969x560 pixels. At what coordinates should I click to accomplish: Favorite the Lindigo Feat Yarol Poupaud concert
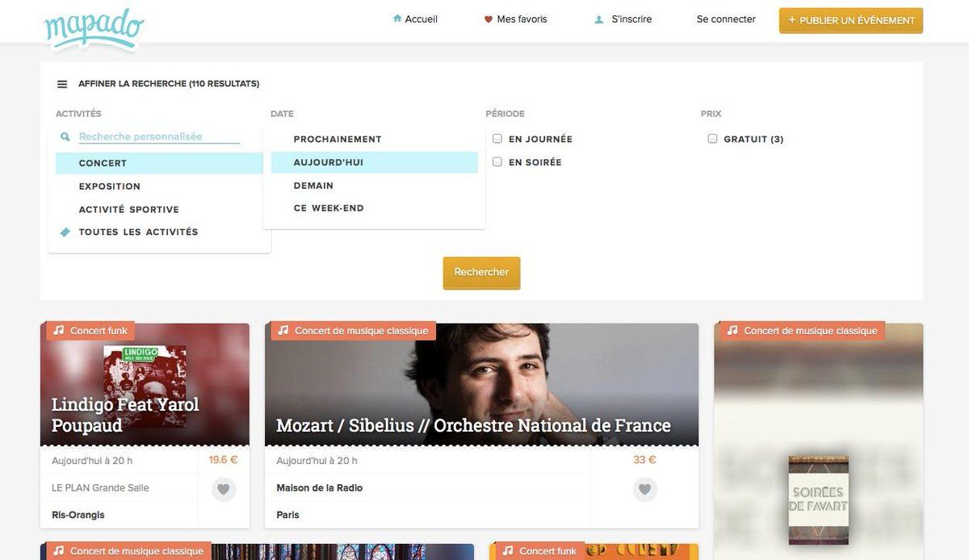pyautogui.click(x=224, y=489)
